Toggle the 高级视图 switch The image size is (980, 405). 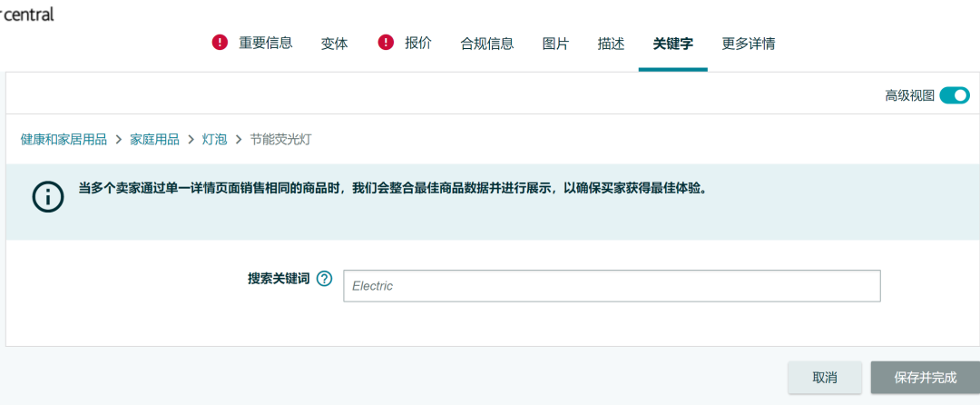point(954,95)
